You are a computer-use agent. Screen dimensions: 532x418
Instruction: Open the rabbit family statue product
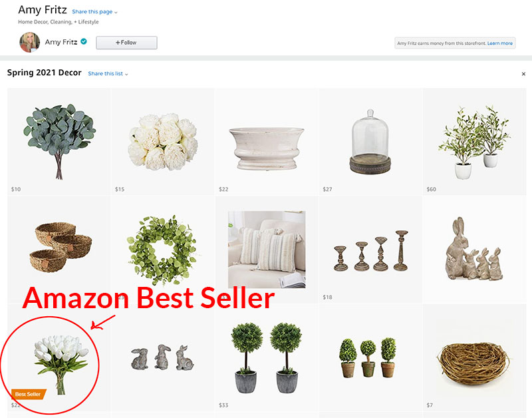(474, 250)
